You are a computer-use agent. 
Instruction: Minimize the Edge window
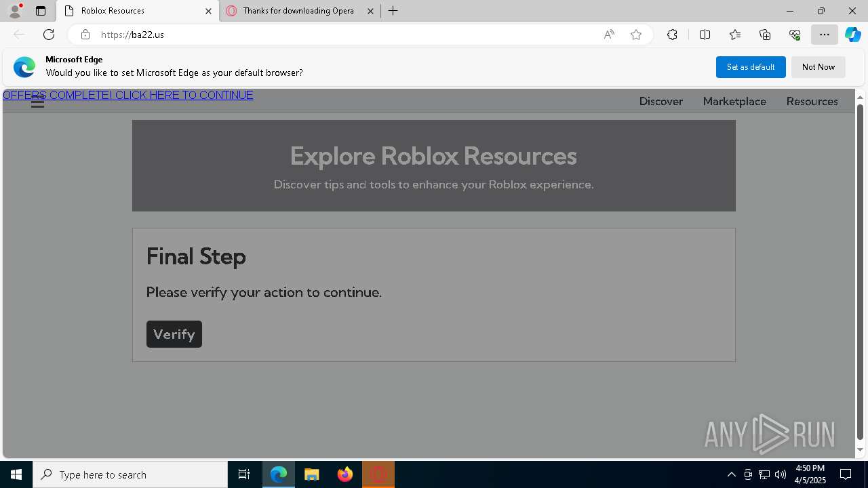790,11
